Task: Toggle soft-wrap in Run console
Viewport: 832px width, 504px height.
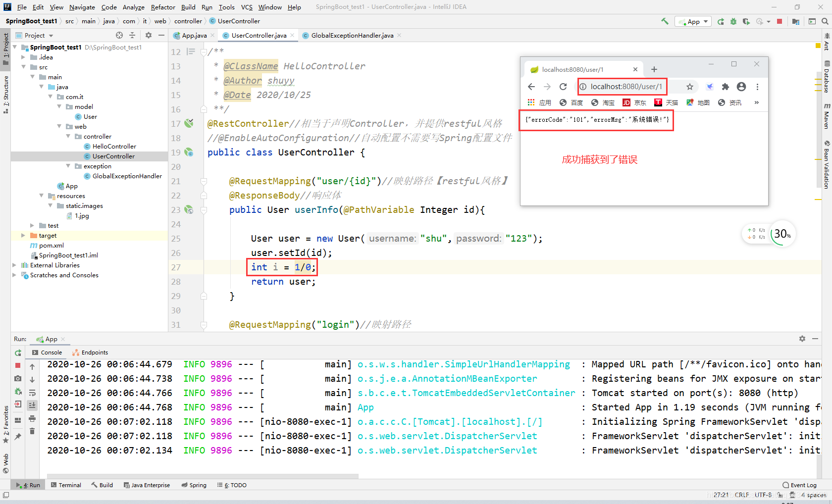Action: (32, 393)
